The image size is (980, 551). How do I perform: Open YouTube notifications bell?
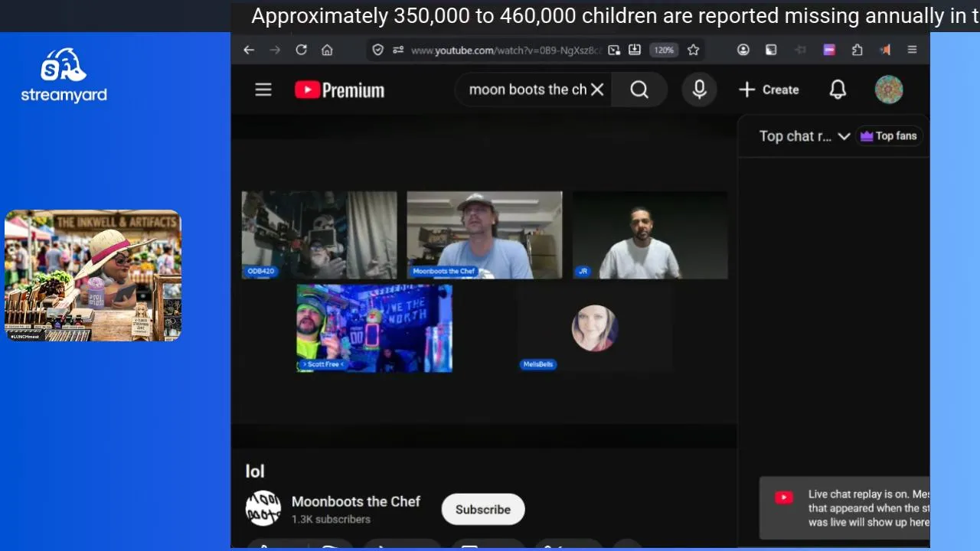click(838, 90)
